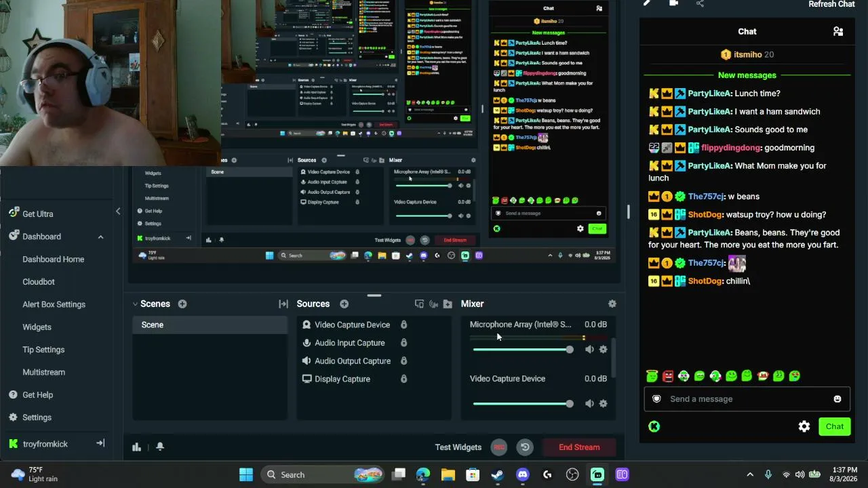Open settings gear for Video Capture Device mixer
This screenshot has width=868, height=488.
tap(603, 403)
